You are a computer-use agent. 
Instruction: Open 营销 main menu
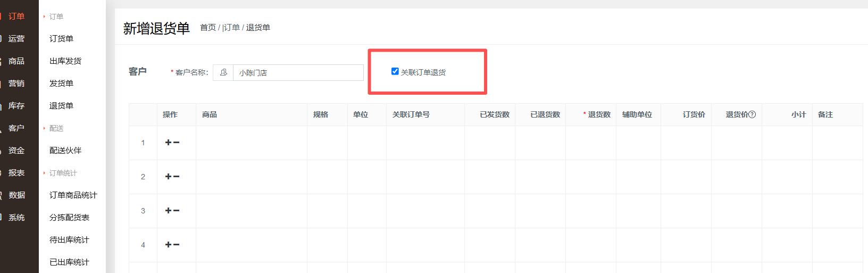16,84
